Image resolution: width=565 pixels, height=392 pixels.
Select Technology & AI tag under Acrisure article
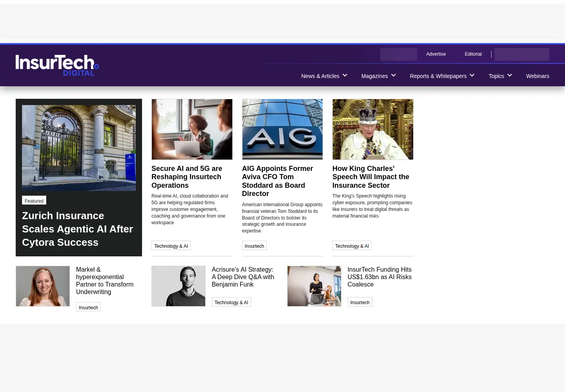point(231,302)
